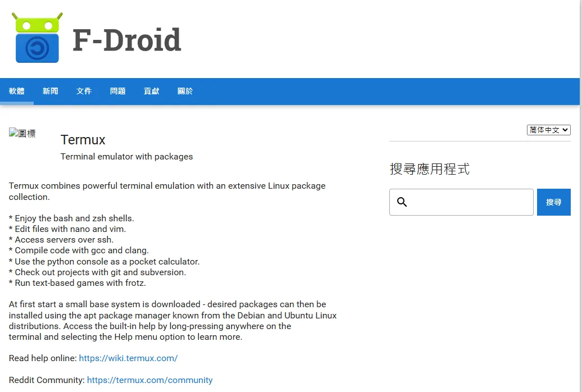Viewport: 582px width, 392px height.
Task: Click 'Run text-based games with frotz.'
Action: tap(77, 283)
